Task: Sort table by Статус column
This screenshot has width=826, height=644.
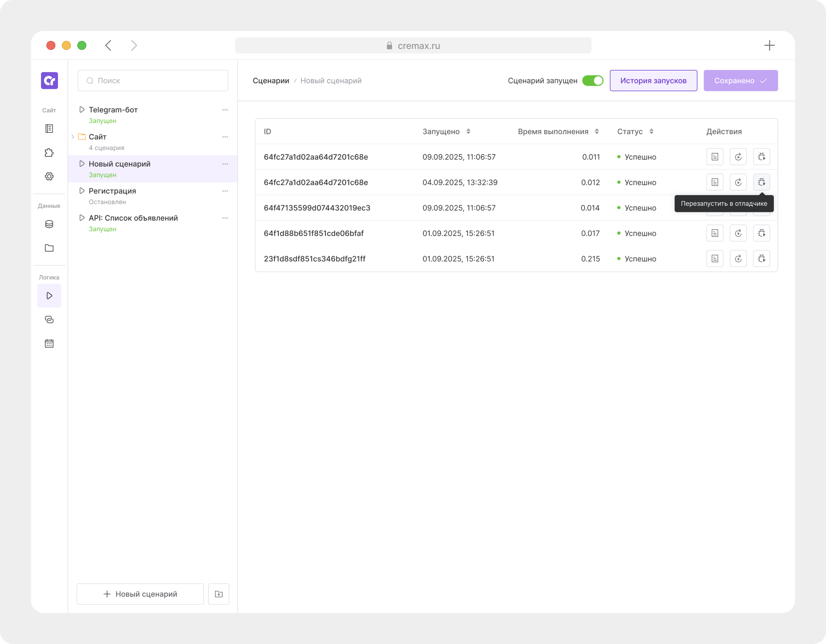Action: (651, 131)
